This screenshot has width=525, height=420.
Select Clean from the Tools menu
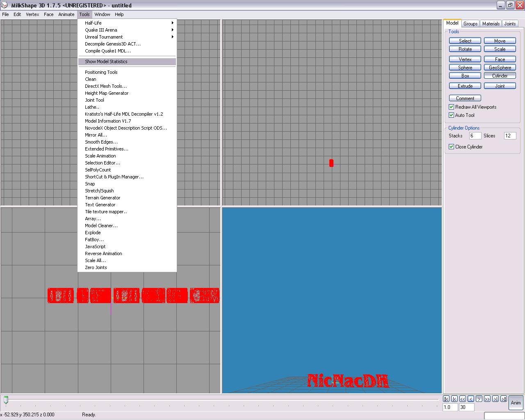click(127, 79)
